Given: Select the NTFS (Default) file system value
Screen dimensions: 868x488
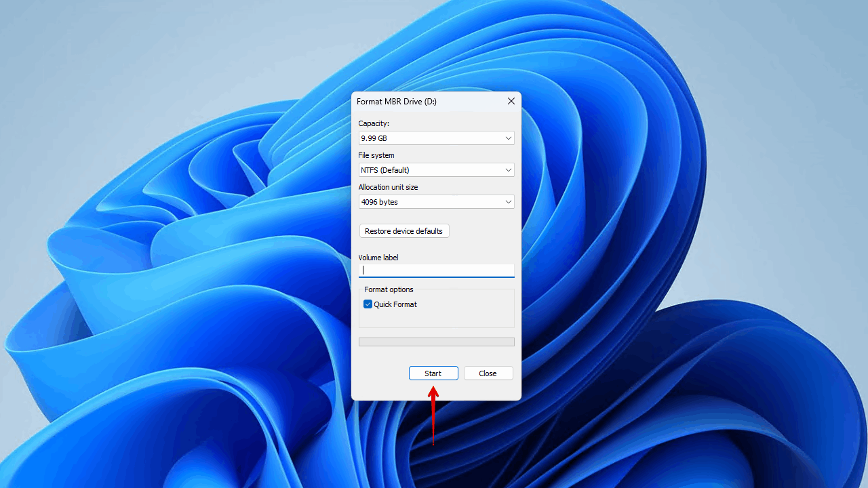Looking at the screenshot, I should click(x=407, y=169).
